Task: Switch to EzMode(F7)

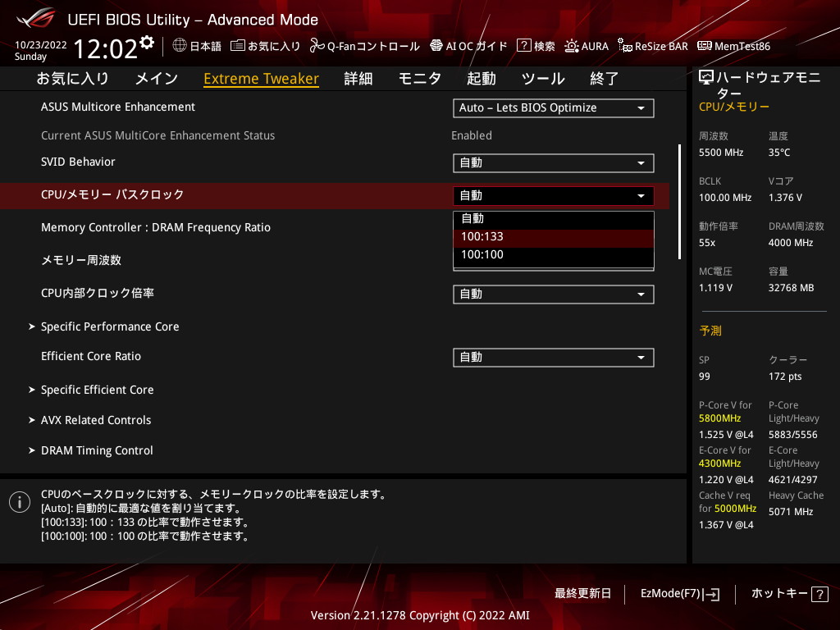Action: click(x=680, y=594)
